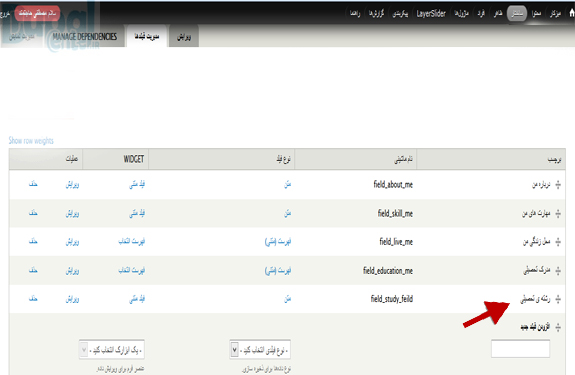Click the مدرک تحصیلی label text
575x375 pixels.
pos(536,271)
